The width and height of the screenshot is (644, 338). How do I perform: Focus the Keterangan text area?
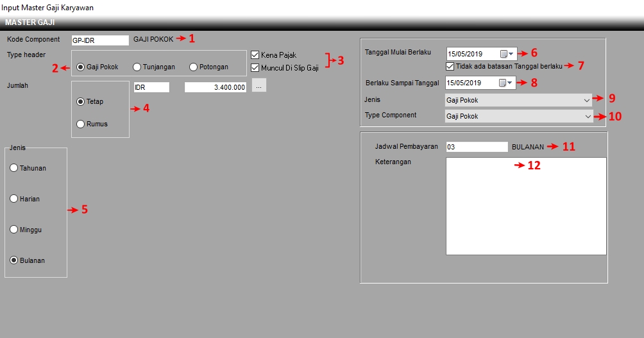[525, 206]
